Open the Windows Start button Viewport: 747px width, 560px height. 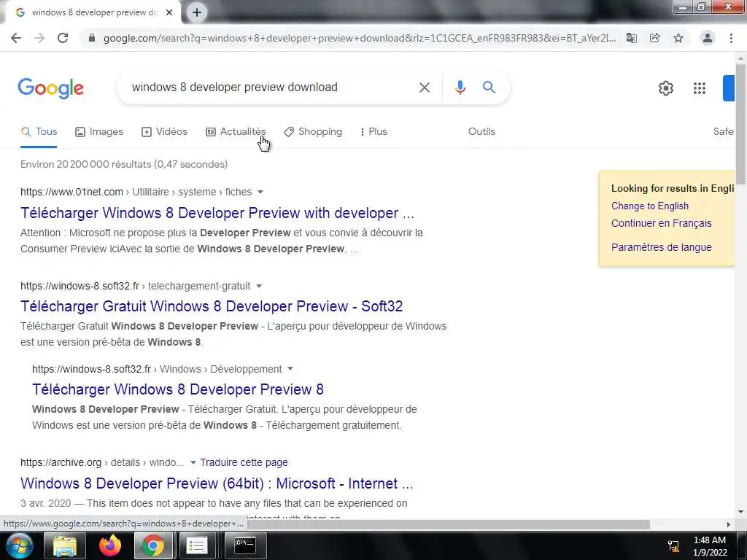19,545
